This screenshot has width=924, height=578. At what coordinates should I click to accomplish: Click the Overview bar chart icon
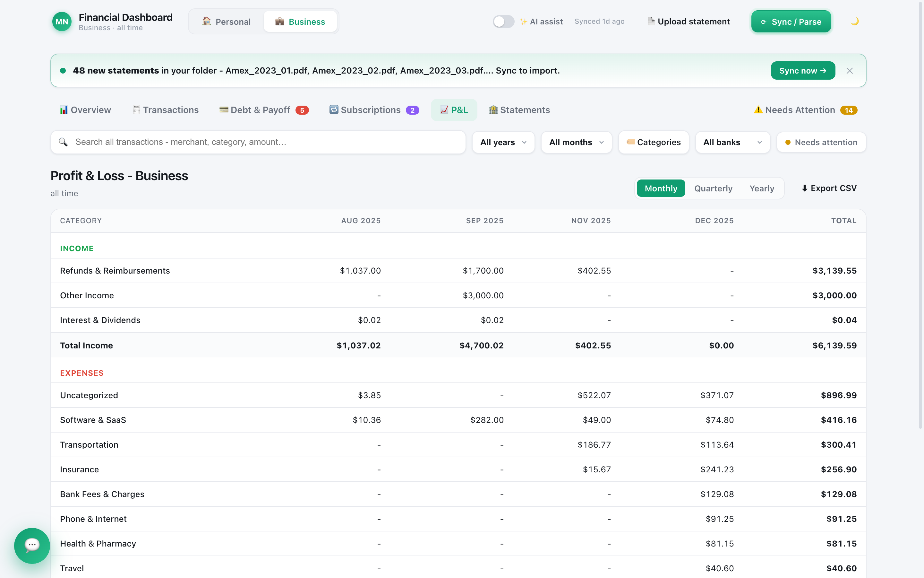(64, 110)
